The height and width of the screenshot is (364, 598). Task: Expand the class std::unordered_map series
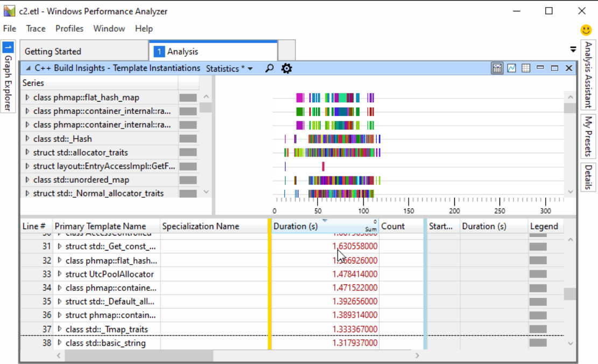27,180
